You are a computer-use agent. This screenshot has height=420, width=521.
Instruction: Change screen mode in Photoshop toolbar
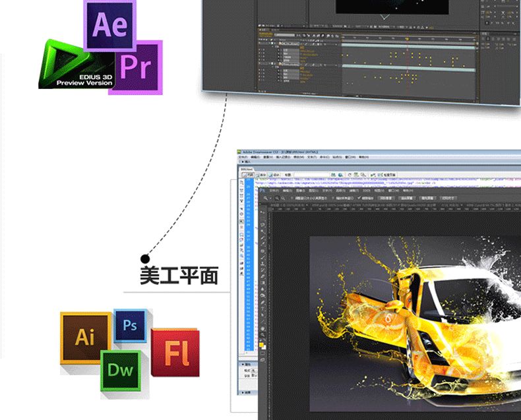point(262,360)
